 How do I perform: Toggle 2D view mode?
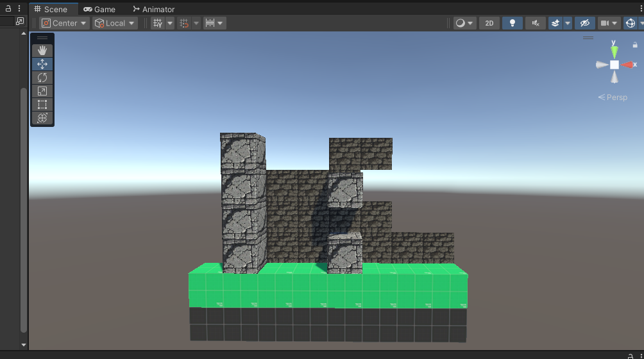pyautogui.click(x=489, y=23)
